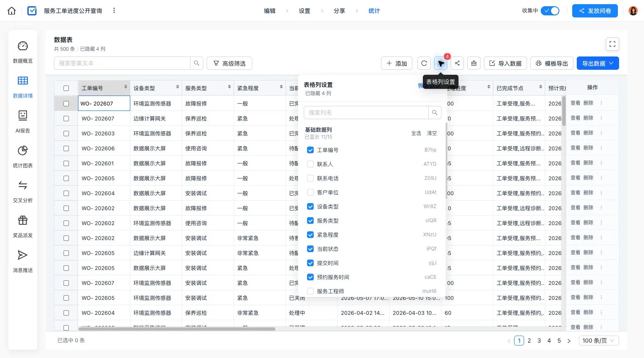Open 高级筛选 advanced filter
Screen dimensions: 644x358
229,63
